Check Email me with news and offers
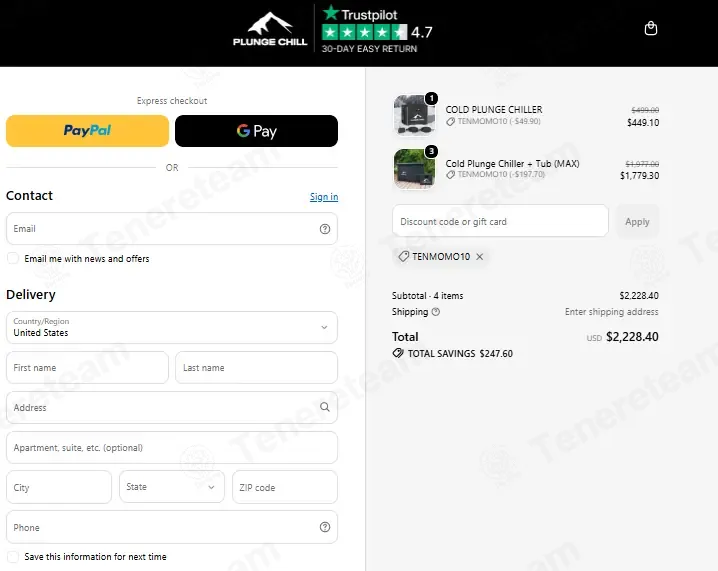The height and width of the screenshot is (571, 718). point(13,258)
